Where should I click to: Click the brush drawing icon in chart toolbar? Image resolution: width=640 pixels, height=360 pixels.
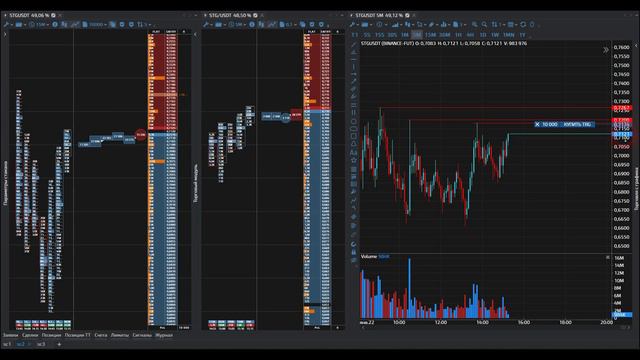tap(432, 24)
